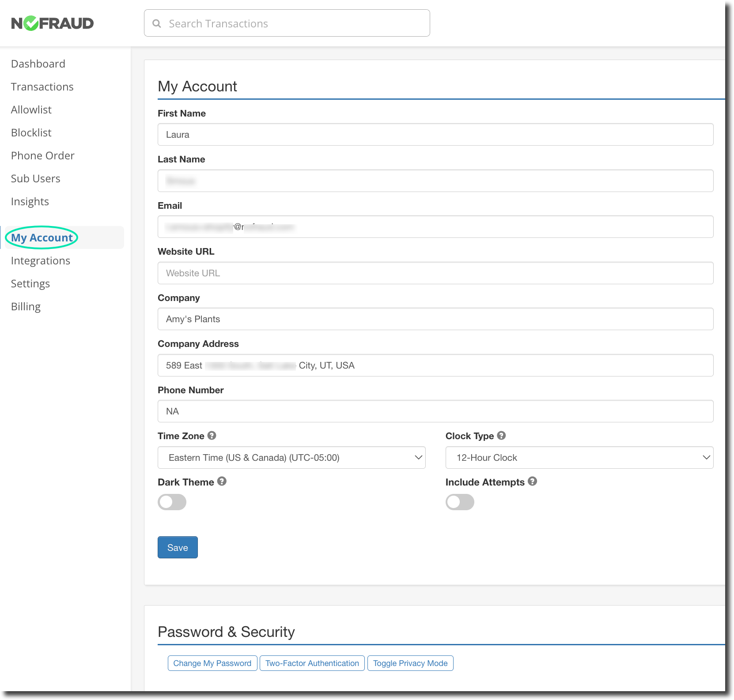The width and height of the screenshot is (734, 700).
Task: Turn on Include Attempts switch
Action: (460, 502)
